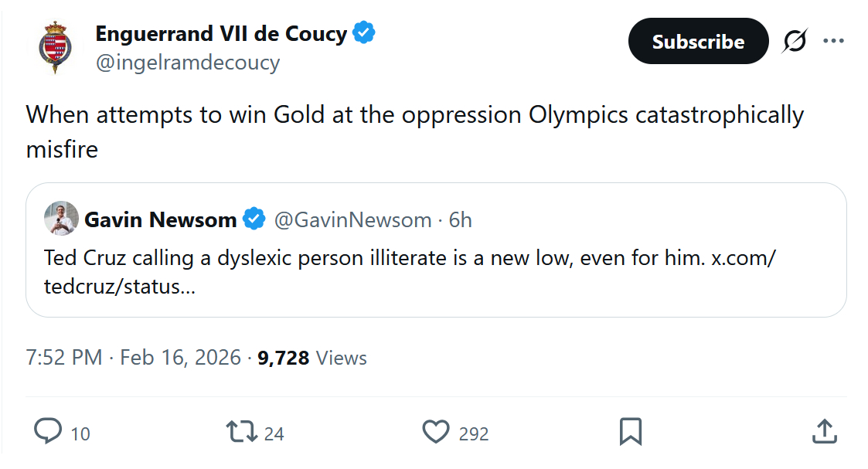Click the reply speech bubble icon
Screen dimensions: 868x469
48,431
